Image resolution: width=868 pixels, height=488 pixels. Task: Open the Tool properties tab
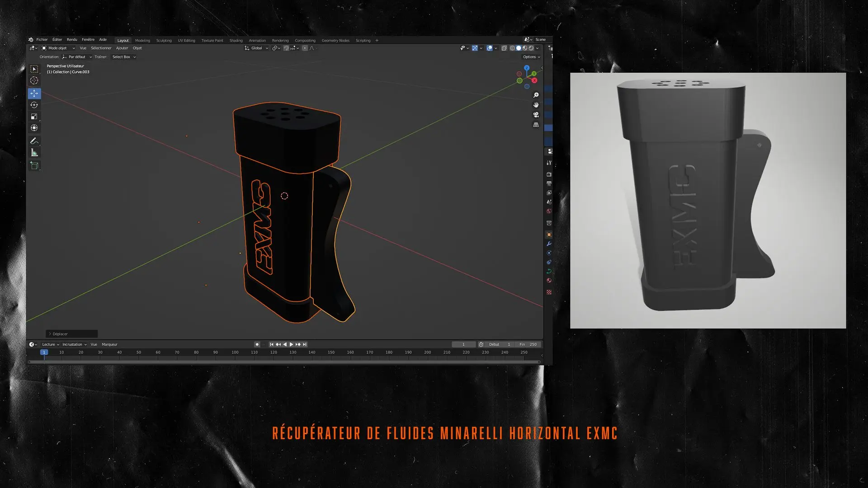(549, 163)
